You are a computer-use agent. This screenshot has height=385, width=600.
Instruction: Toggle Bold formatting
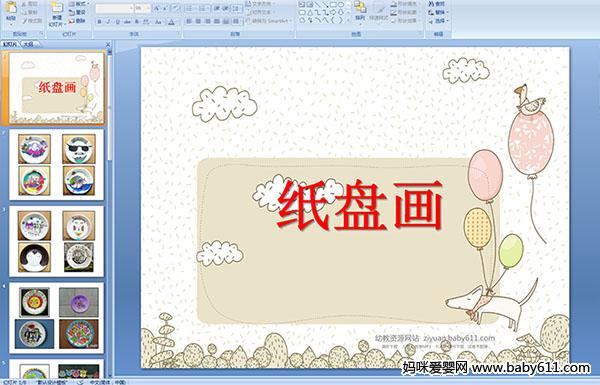click(99, 22)
